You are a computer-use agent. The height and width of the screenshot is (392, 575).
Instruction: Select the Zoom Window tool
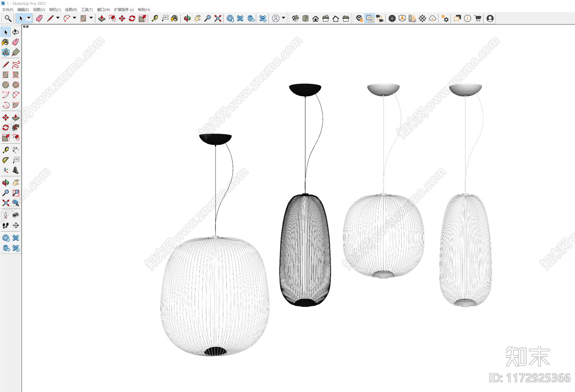[x=15, y=193]
